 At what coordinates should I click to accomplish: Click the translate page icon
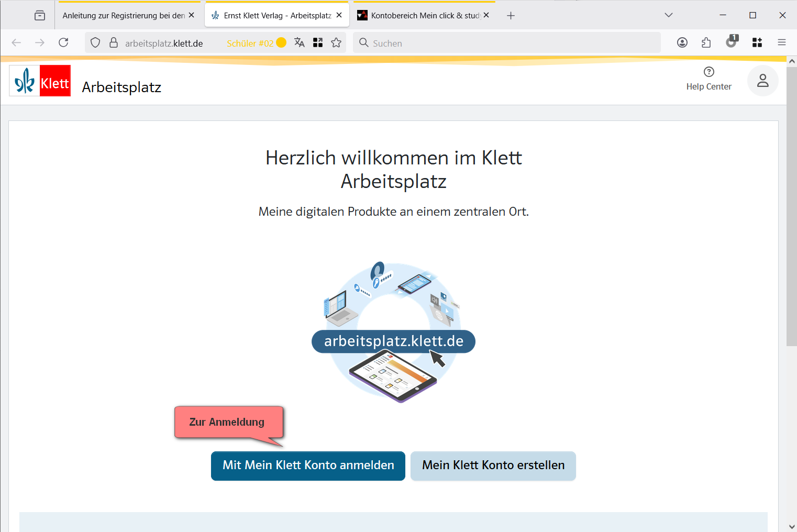pyautogui.click(x=300, y=43)
